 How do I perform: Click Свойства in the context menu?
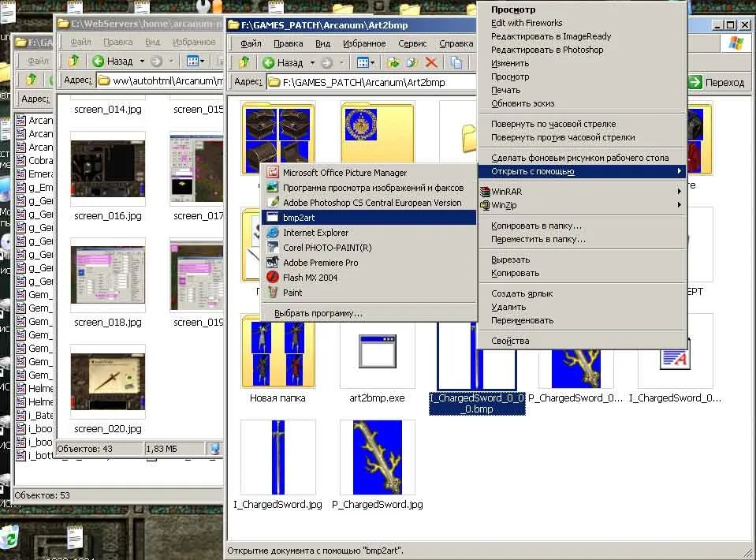tap(510, 342)
